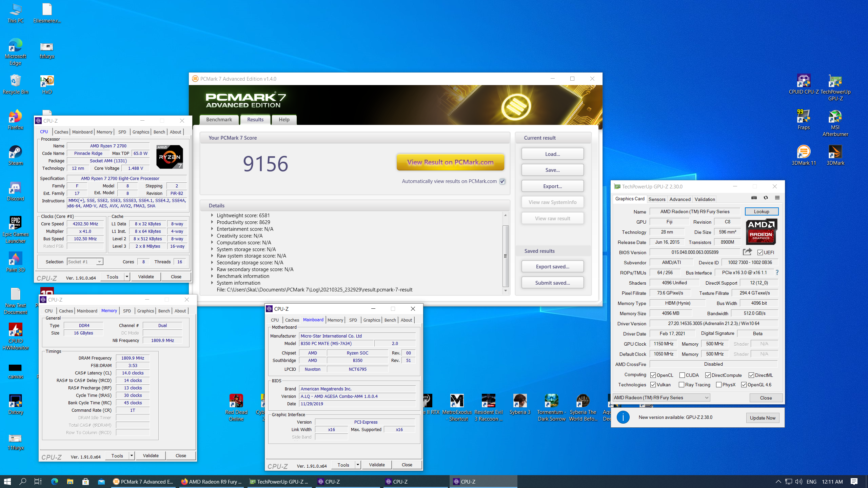Toggle OpenCL checkbox in GPU-Z
Screen dimensions: 868x488
(653, 375)
